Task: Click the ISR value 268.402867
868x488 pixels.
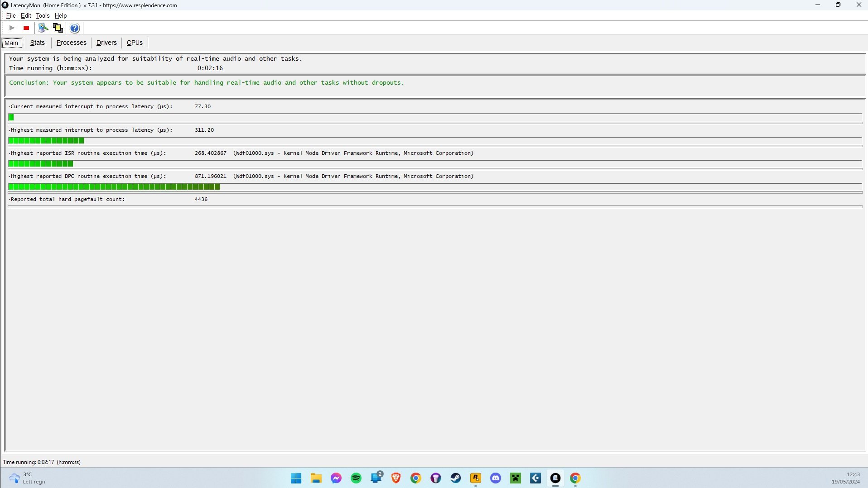Action: [x=211, y=153]
